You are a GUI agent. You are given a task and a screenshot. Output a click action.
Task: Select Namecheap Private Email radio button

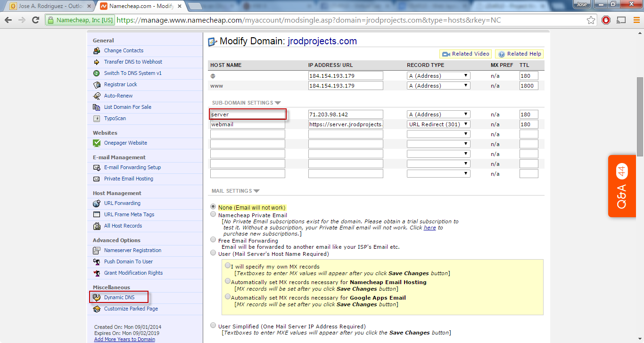214,214
